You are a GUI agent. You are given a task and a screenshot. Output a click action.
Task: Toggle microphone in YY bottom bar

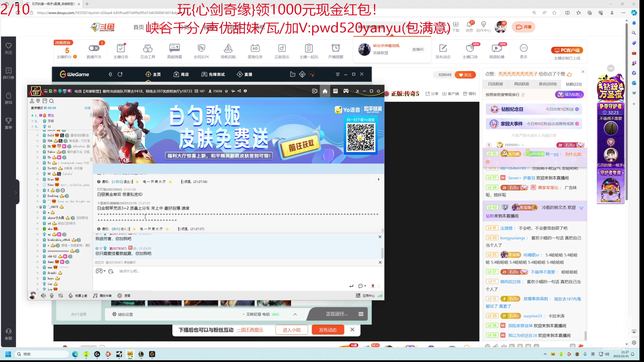[52, 296]
